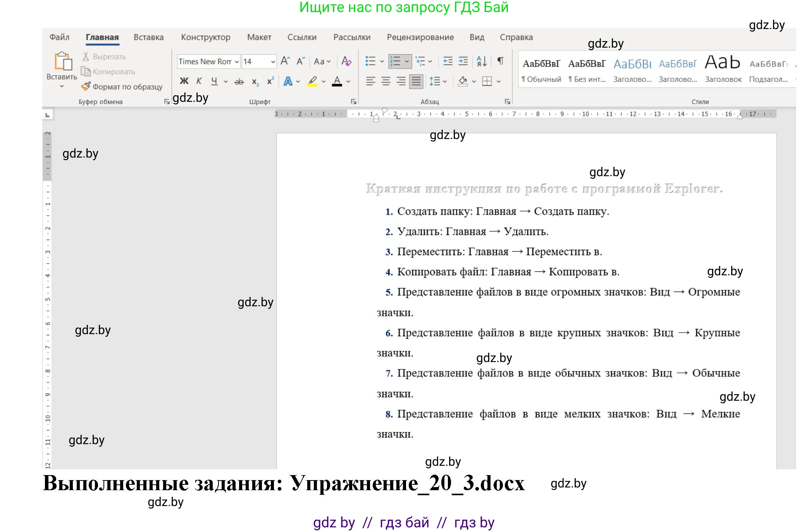The width and height of the screenshot is (809, 532).
Task: Align text right
Action: [x=401, y=81]
